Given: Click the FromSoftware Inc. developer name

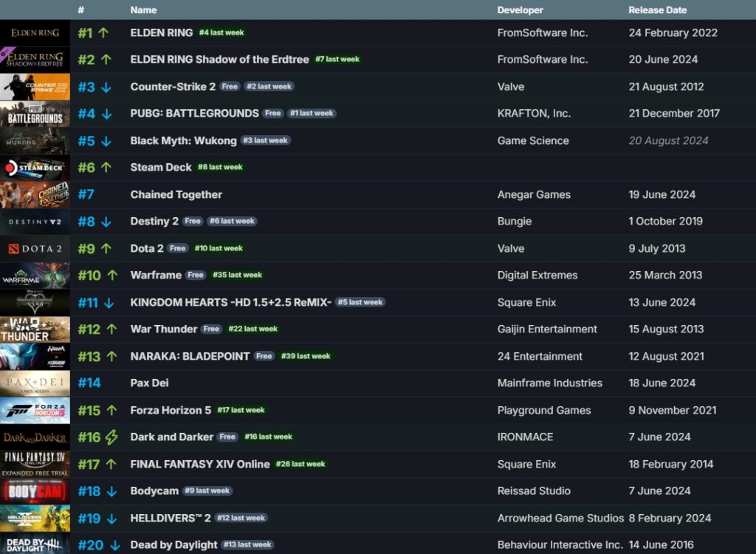Looking at the screenshot, I should [x=543, y=33].
